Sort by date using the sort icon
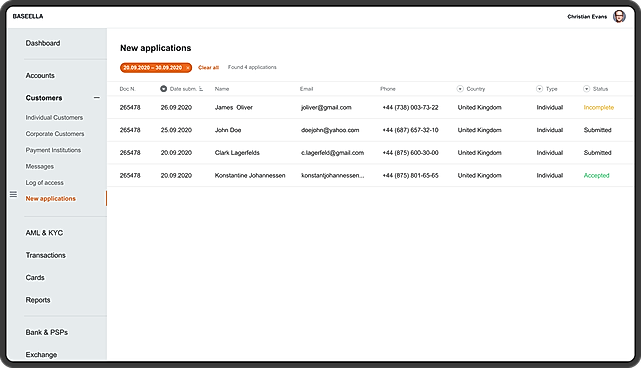The height and width of the screenshot is (368, 641). point(201,89)
